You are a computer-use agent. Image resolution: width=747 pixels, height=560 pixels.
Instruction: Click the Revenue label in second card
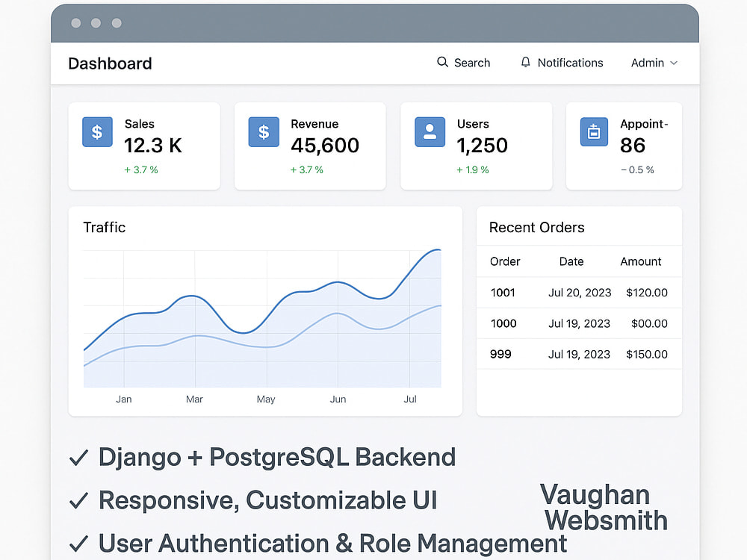(314, 124)
